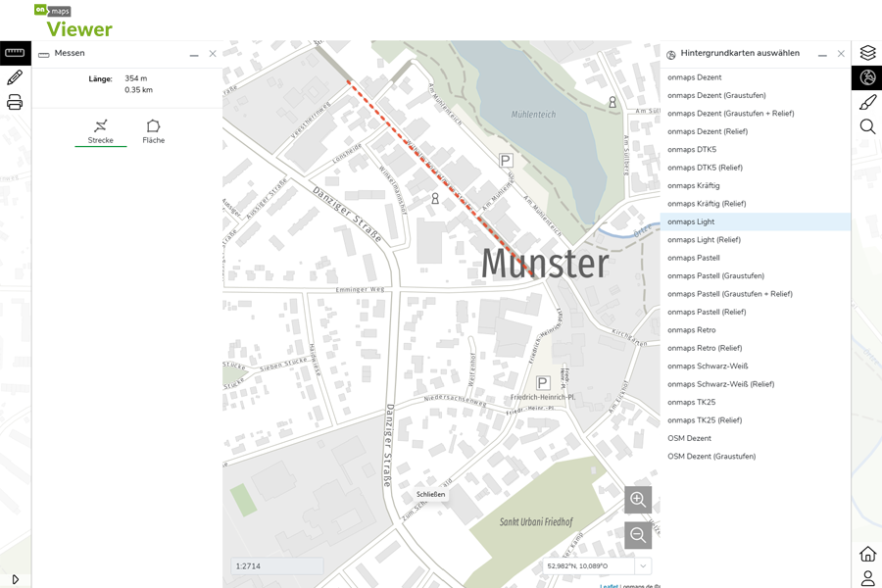Go to home map view
This screenshot has height=588, width=882.
tap(867, 554)
